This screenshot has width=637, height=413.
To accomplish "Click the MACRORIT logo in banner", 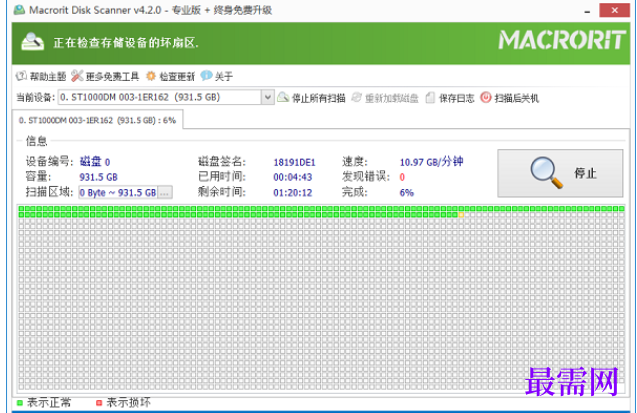I will (x=562, y=40).
